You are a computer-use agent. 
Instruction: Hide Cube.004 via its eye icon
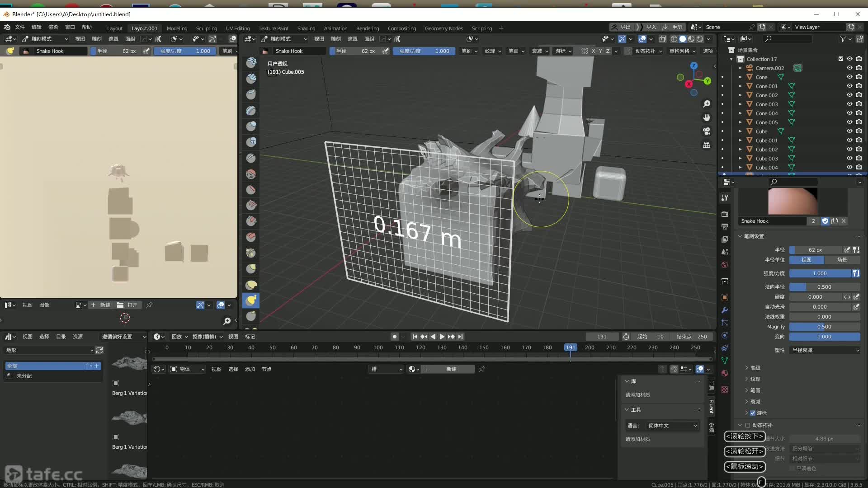click(x=849, y=168)
